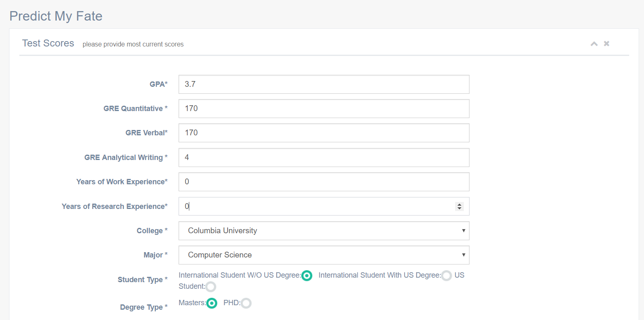Open the Major dropdown
The width and height of the screenshot is (644, 320).
point(324,255)
